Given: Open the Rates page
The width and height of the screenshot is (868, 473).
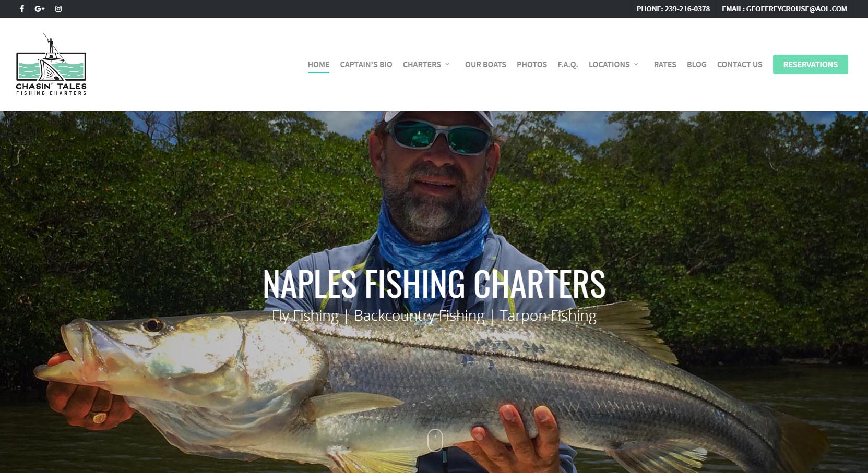Looking at the screenshot, I should [x=665, y=65].
